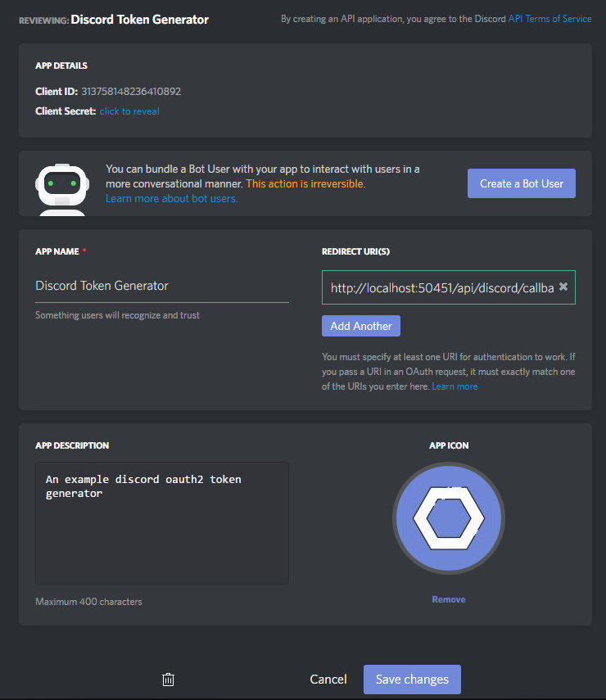Delete the application using the trash icon
606x700 pixels.
168,679
